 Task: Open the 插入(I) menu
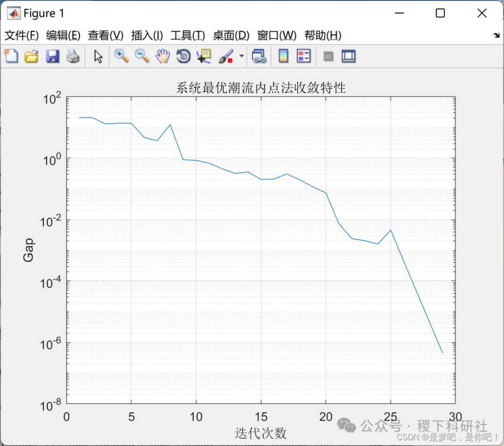pyautogui.click(x=147, y=35)
